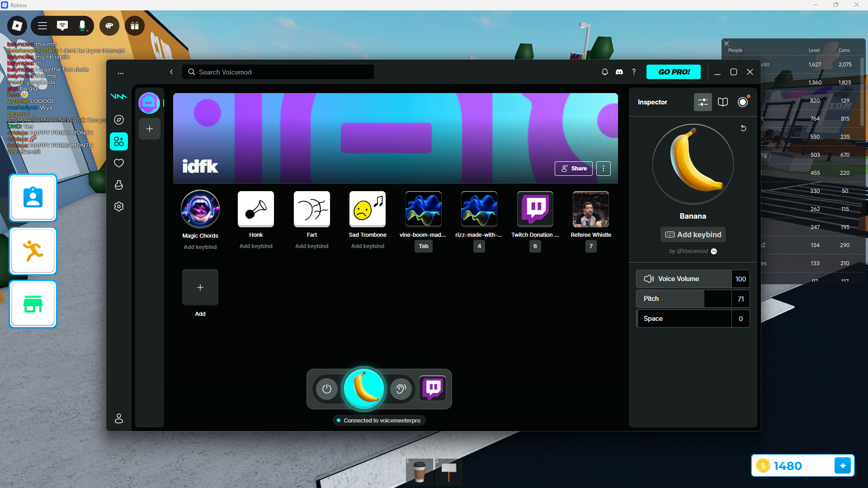Image resolution: width=868 pixels, height=488 pixels.
Task: Open the Roblox avatar profile card button
Action: (33, 198)
